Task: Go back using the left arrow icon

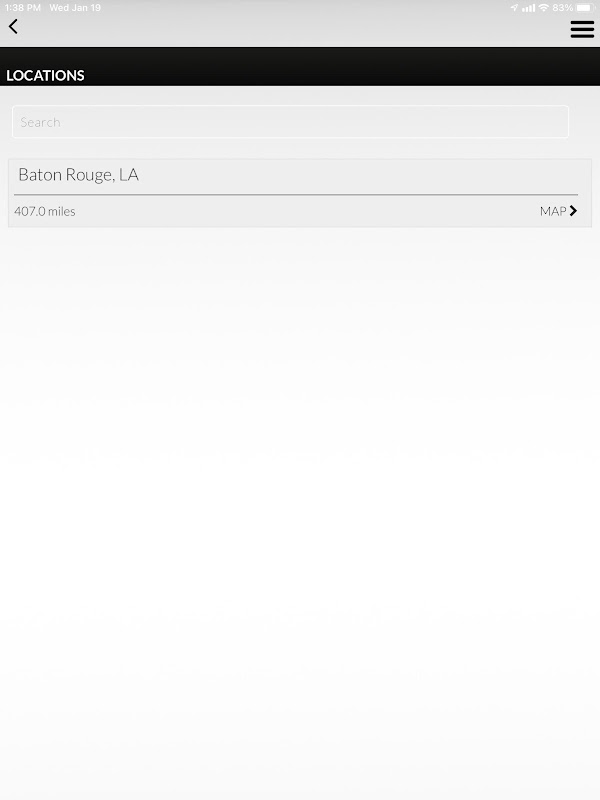Action: (13, 27)
